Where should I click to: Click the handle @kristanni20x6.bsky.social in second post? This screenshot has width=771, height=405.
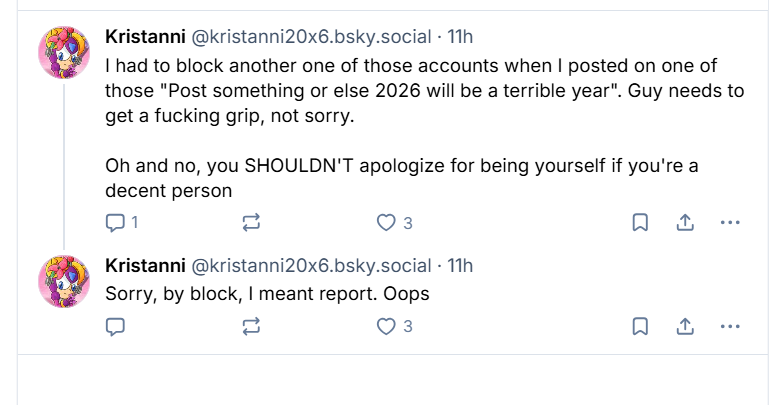coord(310,266)
